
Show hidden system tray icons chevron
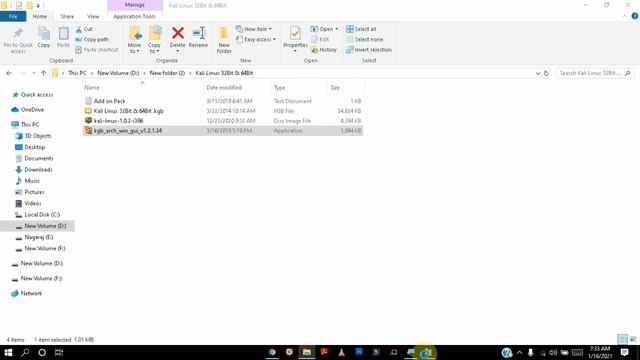(519, 352)
